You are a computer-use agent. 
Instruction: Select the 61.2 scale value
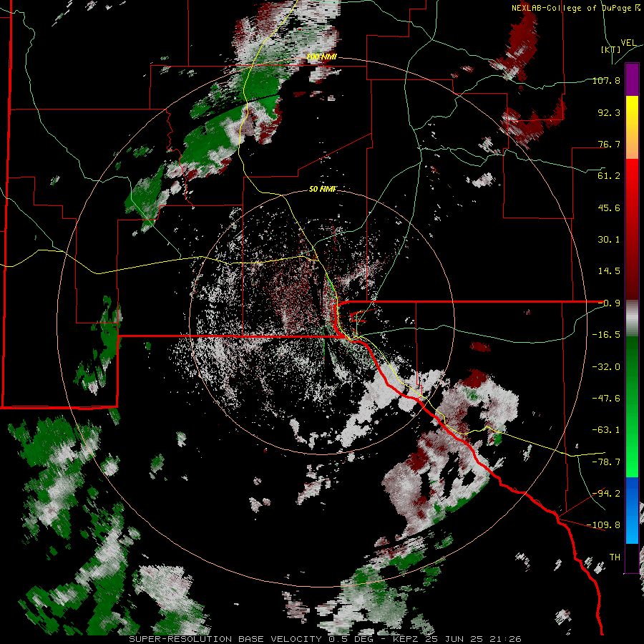point(609,176)
